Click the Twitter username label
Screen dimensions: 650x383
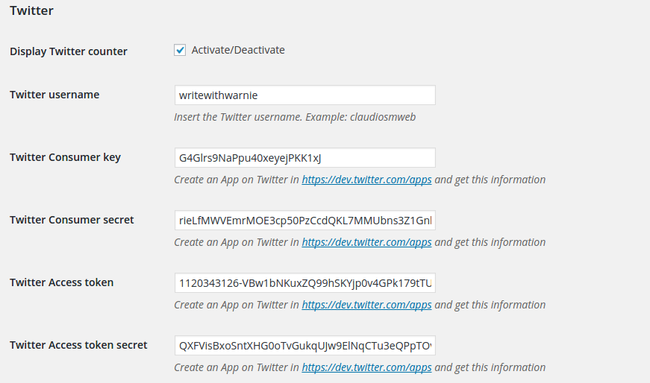pos(54,95)
